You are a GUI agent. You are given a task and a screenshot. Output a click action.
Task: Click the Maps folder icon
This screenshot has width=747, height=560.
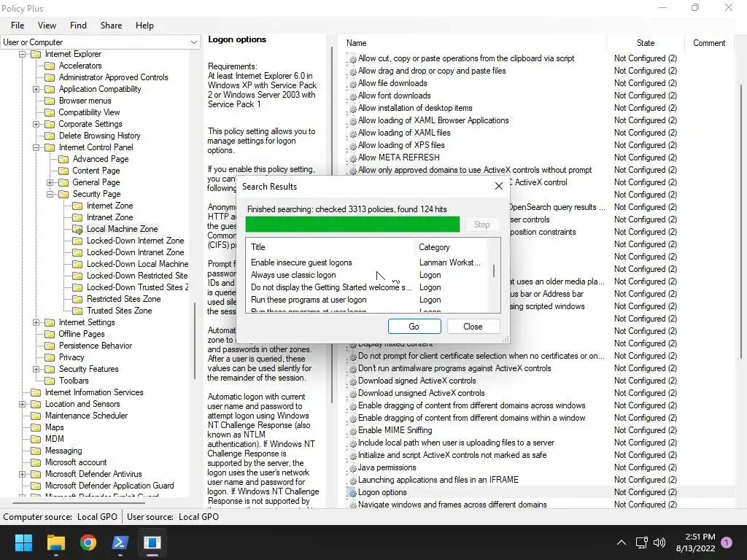tap(36, 427)
